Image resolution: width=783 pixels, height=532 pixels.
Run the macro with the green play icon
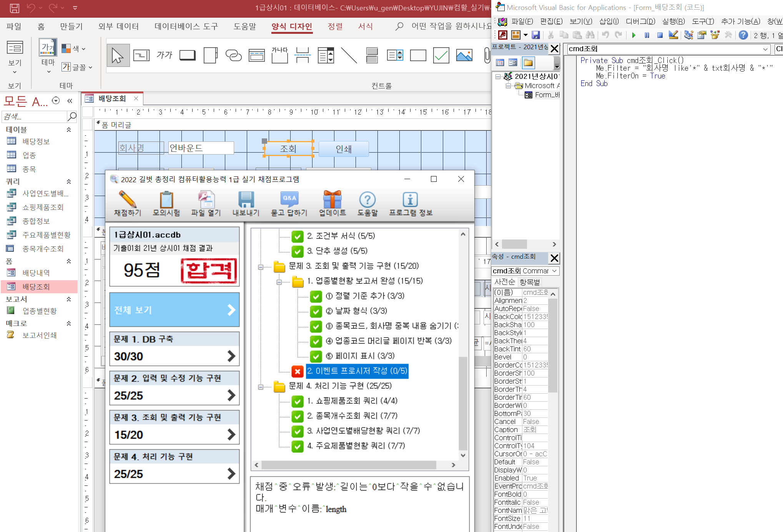(x=633, y=35)
